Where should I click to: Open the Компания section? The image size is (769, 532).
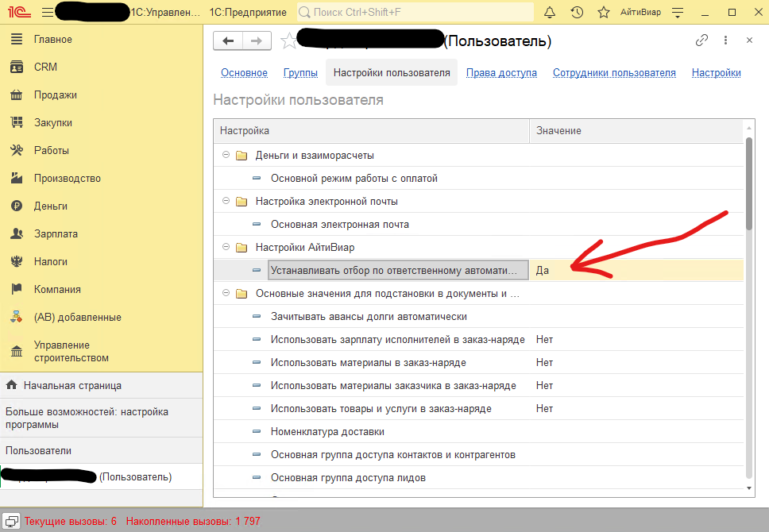coord(57,289)
